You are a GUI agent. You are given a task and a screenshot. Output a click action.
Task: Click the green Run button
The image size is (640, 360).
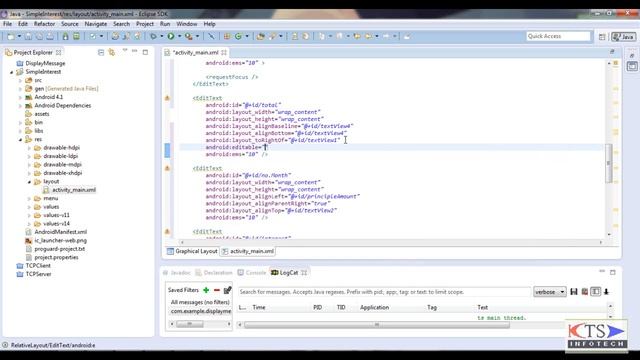pyautogui.click(x=171, y=36)
